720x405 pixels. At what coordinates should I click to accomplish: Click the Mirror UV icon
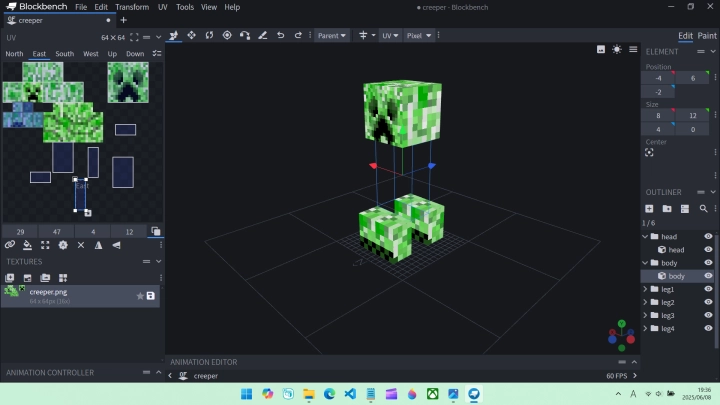98,245
